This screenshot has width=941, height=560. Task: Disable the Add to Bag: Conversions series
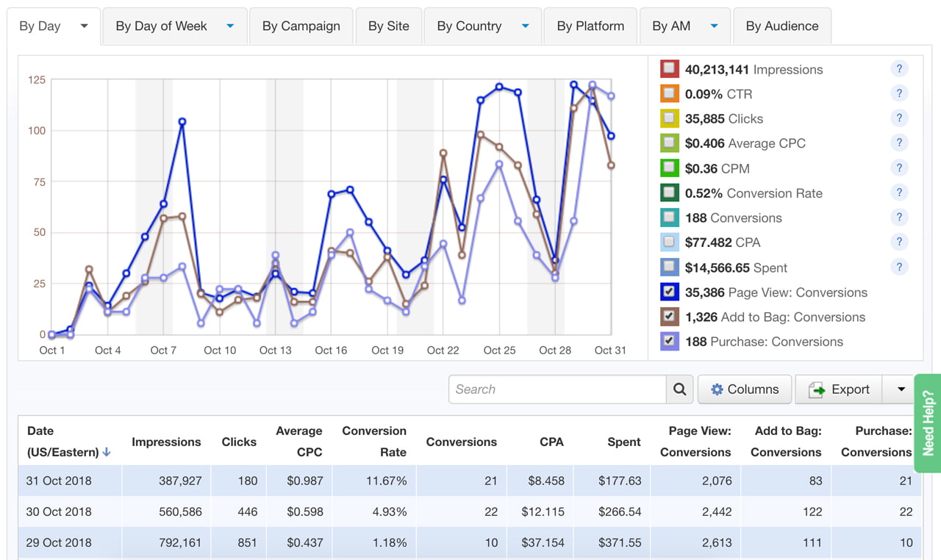click(669, 317)
